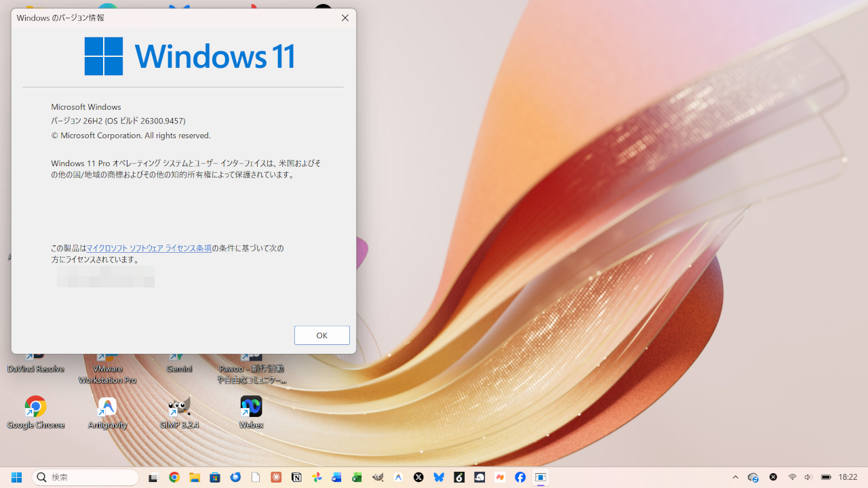Launch Word from the taskbar
The width and height of the screenshot is (868, 488).
[x=337, y=477]
